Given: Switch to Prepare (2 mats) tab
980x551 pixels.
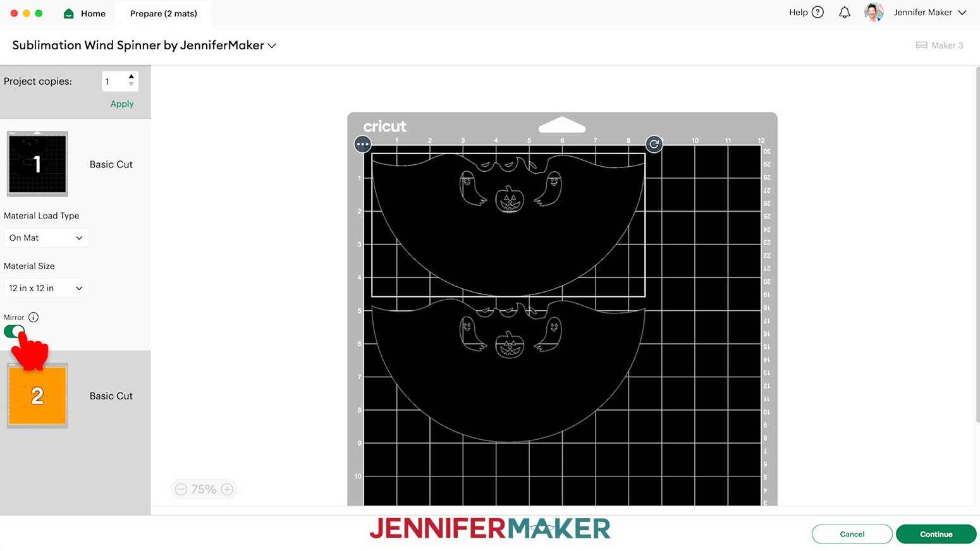Looking at the screenshot, I should (163, 13).
